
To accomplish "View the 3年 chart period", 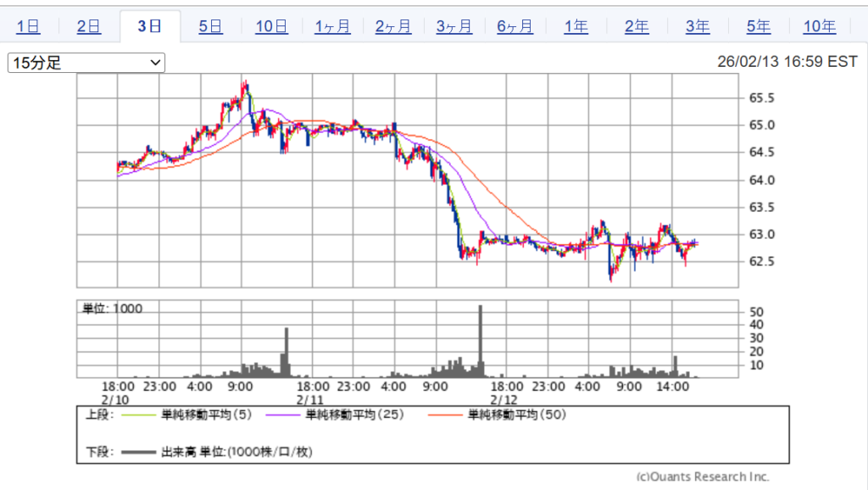I will (698, 26).
